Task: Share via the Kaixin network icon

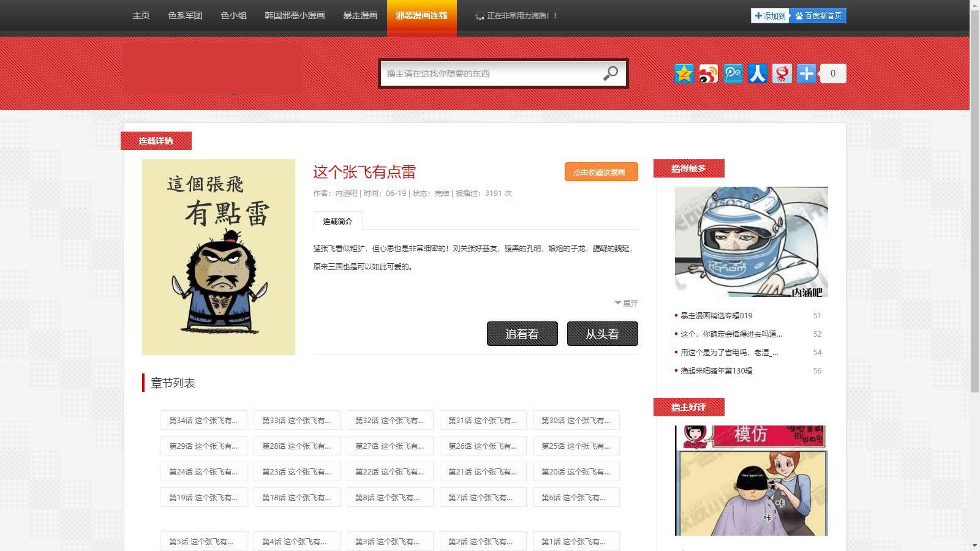Action: pyautogui.click(x=782, y=73)
